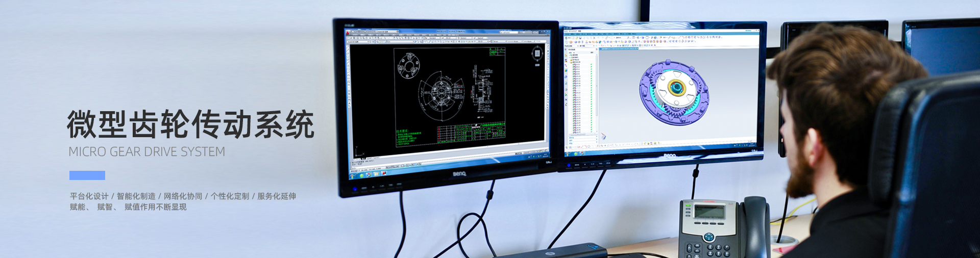Click the 3D view triad in the gear viewport
The width and height of the screenshot is (980, 258).
[x=603, y=136]
